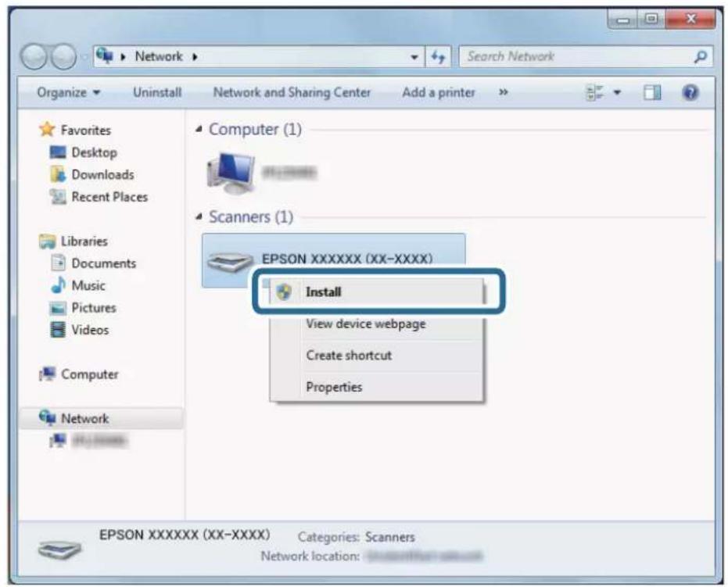This screenshot has width=728, height=587.
Task: Click the Recent Places icon
Action: click(58, 197)
